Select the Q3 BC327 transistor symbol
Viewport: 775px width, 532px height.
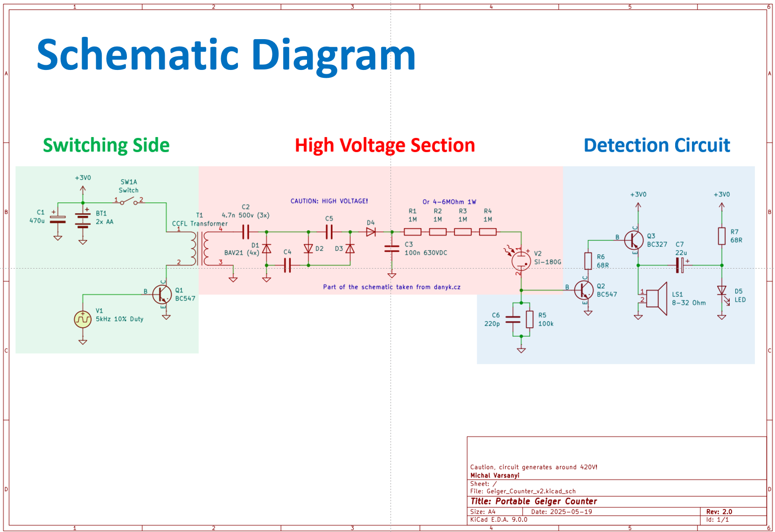(x=634, y=240)
